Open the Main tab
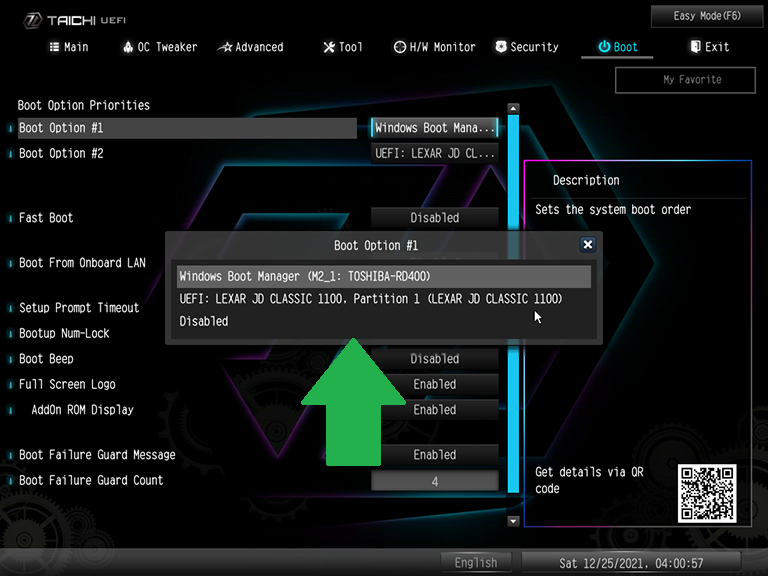768x576 pixels. pyautogui.click(x=69, y=47)
